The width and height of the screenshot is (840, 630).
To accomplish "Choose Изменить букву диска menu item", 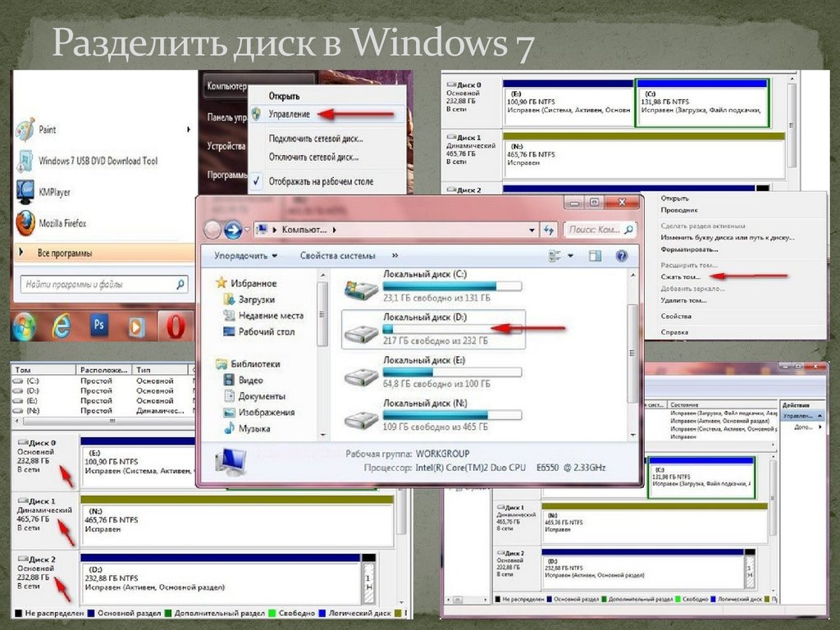I will [728, 237].
